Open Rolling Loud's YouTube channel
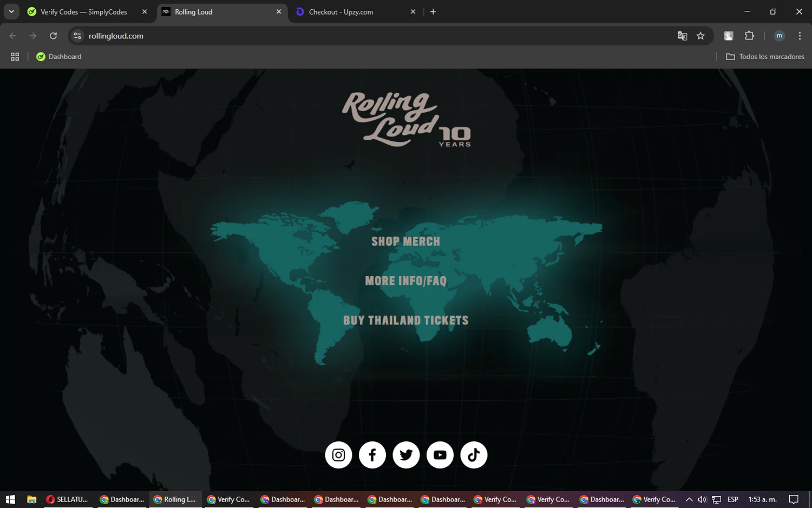 (440, 455)
